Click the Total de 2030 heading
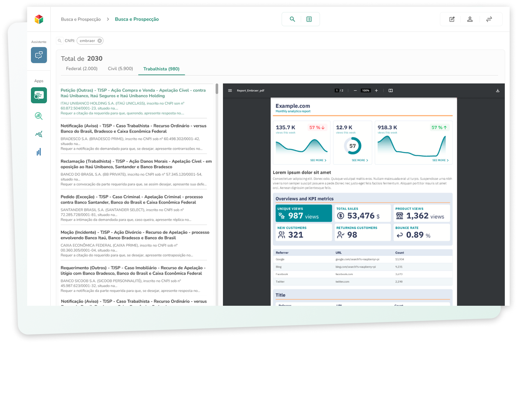 point(82,58)
